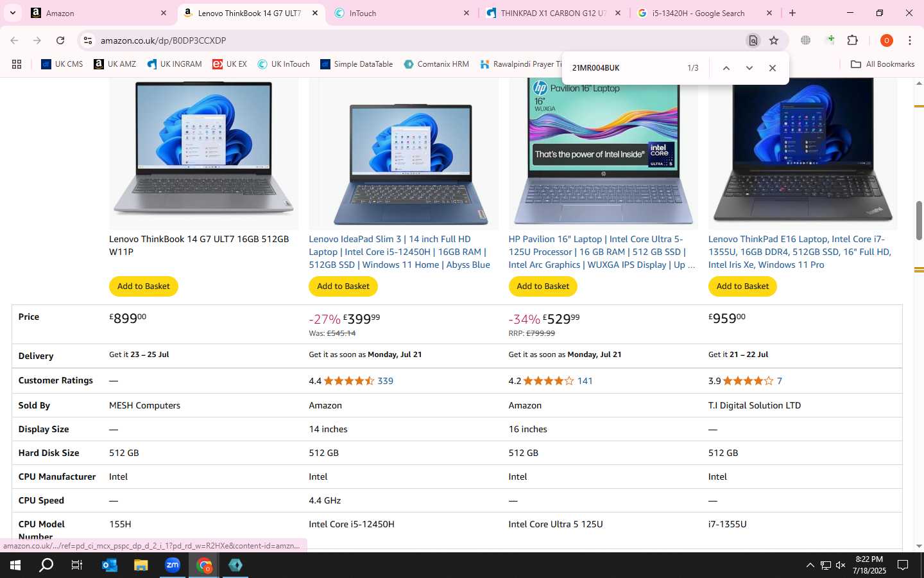Expand the tab search dropdown arrow
Screen dimensions: 924x578
point(12,13)
